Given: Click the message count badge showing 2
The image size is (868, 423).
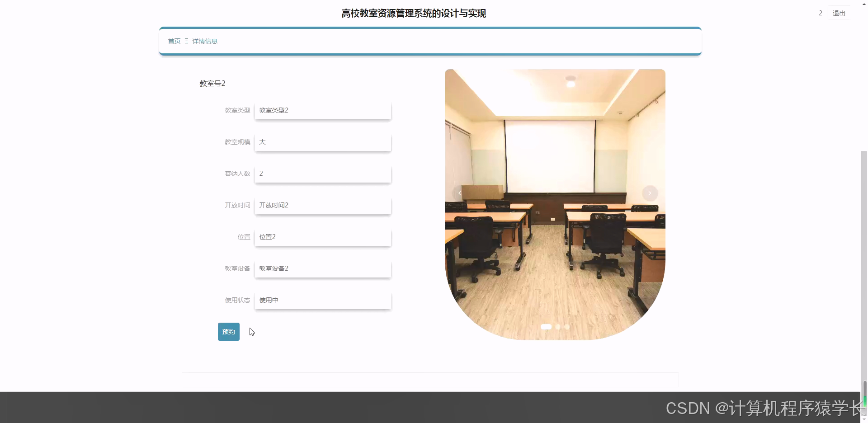Looking at the screenshot, I should [x=820, y=13].
